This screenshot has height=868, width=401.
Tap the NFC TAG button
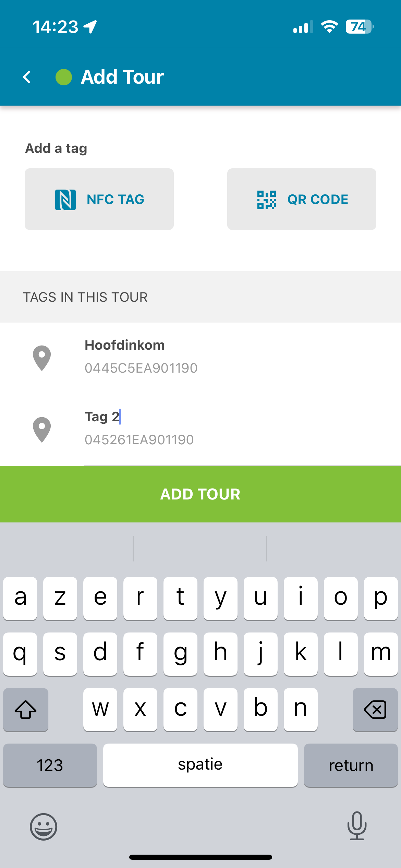coord(99,199)
